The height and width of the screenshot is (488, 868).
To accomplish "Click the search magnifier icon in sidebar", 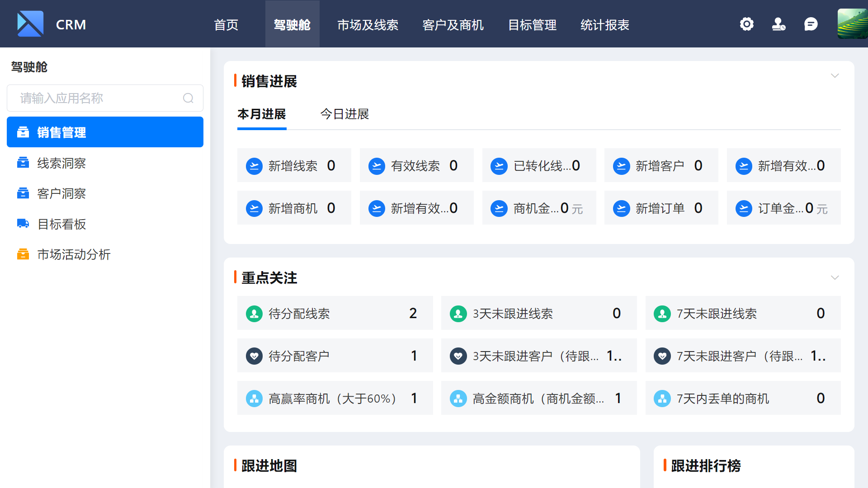I will pos(188,98).
